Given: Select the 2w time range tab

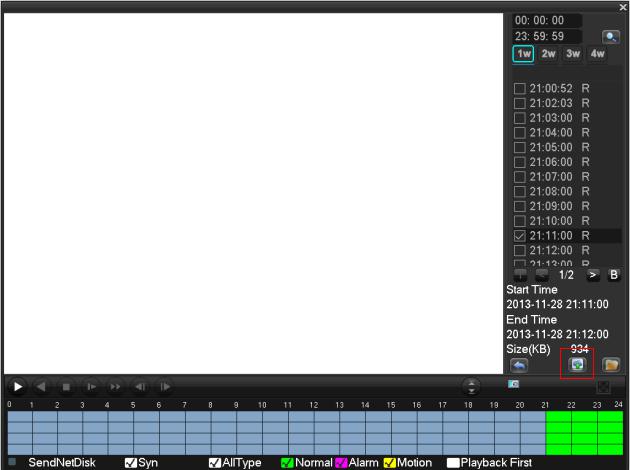Looking at the screenshot, I should (x=548, y=54).
